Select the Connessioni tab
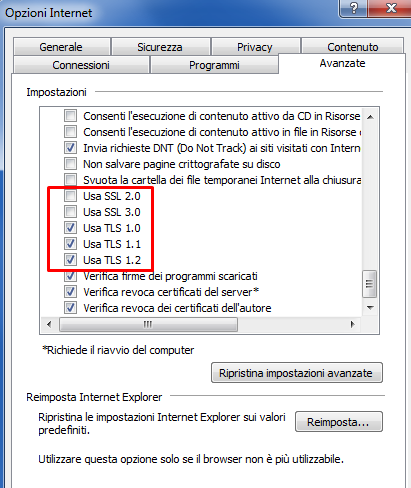The height and width of the screenshot is (488, 411). pos(81,65)
